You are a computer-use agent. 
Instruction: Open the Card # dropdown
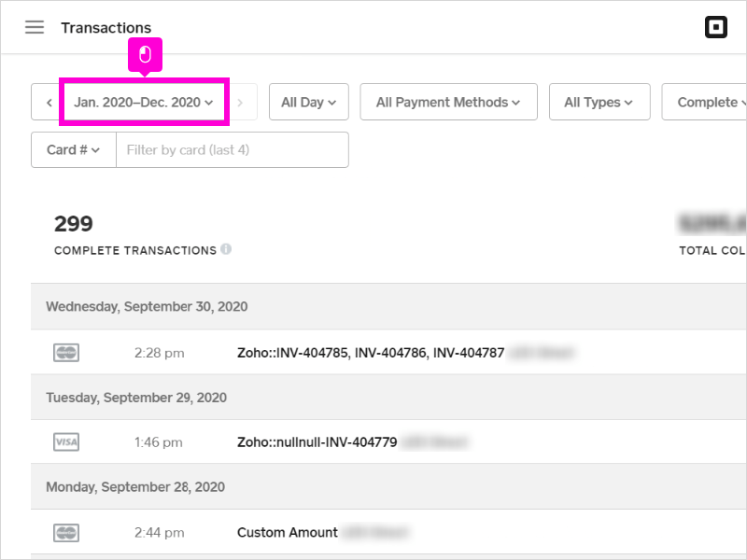coord(73,149)
